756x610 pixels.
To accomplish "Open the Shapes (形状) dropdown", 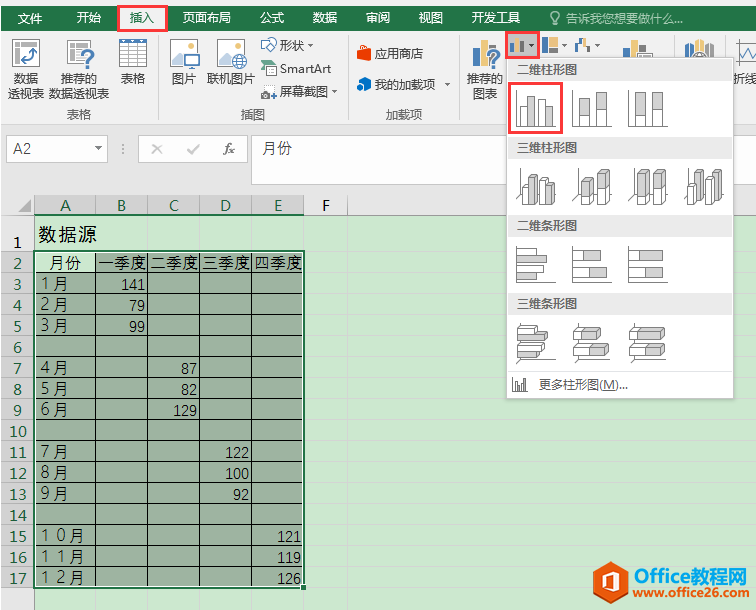I will 287,45.
